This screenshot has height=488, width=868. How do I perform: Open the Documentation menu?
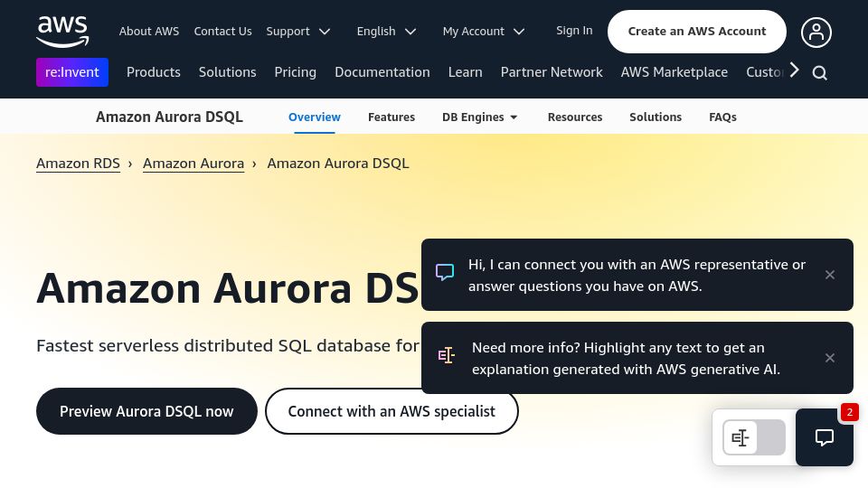point(382,72)
